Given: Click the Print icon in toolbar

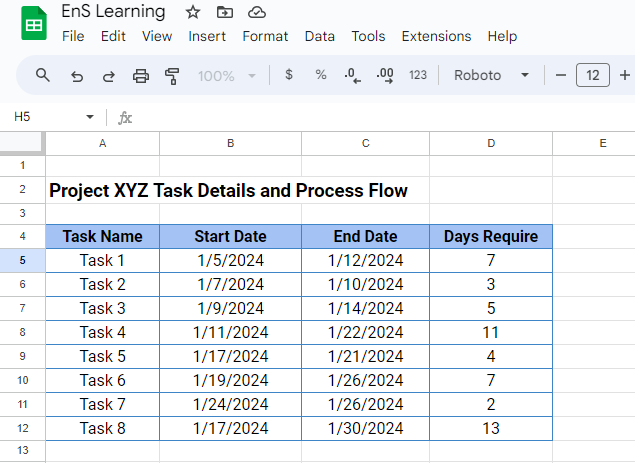Looking at the screenshot, I should tap(141, 75).
